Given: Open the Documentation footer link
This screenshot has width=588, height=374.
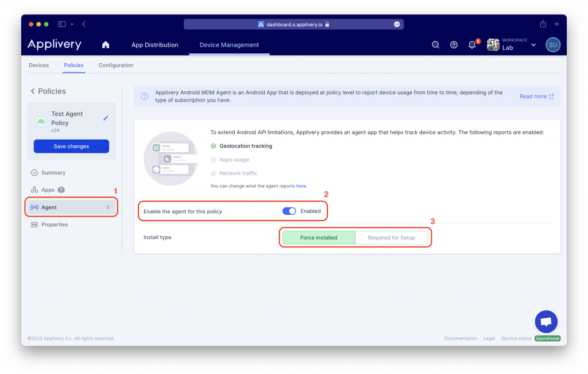Looking at the screenshot, I should pos(461,338).
